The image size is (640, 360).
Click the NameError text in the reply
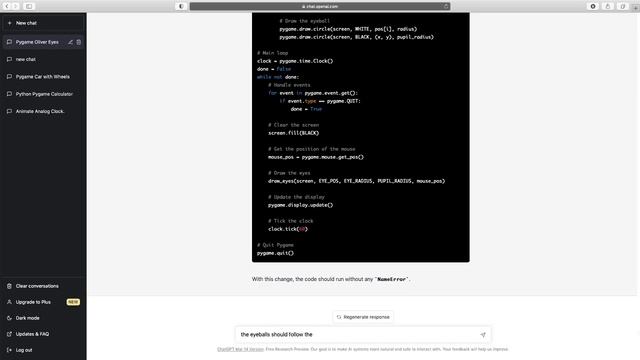click(391, 280)
